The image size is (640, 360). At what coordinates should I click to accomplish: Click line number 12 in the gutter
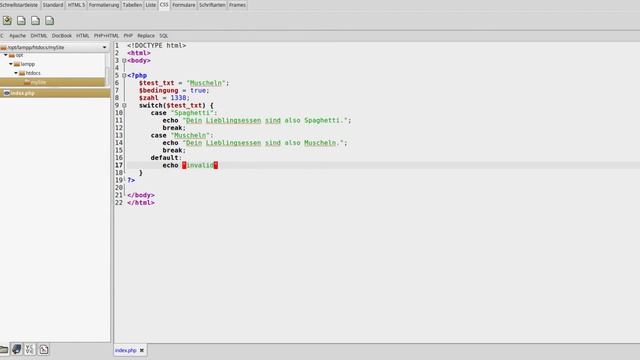pos(119,128)
